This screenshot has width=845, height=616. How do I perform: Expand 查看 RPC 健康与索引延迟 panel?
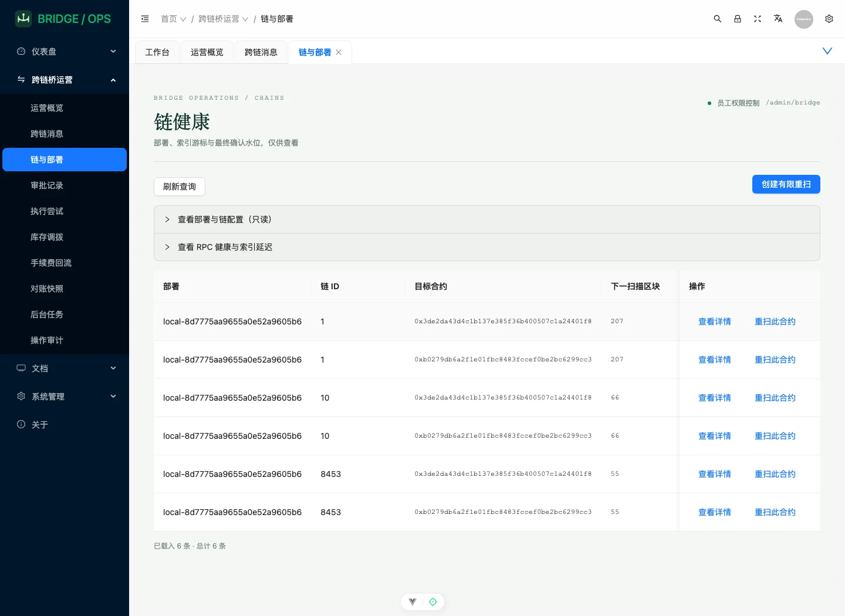coord(487,247)
